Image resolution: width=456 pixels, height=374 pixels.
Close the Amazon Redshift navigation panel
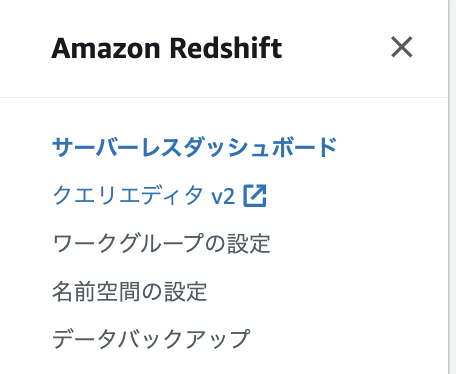(x=402, y=47)
